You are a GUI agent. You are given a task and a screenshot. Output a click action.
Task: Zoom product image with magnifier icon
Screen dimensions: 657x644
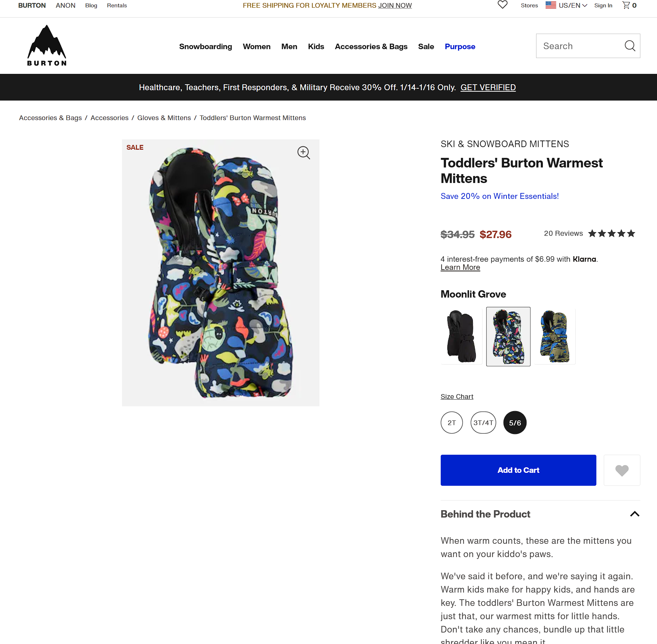(304, 152)
